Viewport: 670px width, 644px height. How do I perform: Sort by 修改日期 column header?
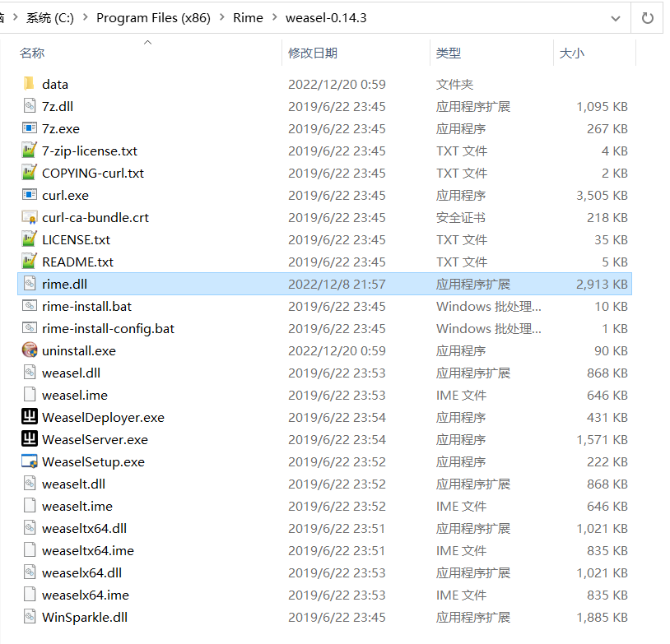pos(313,53)
